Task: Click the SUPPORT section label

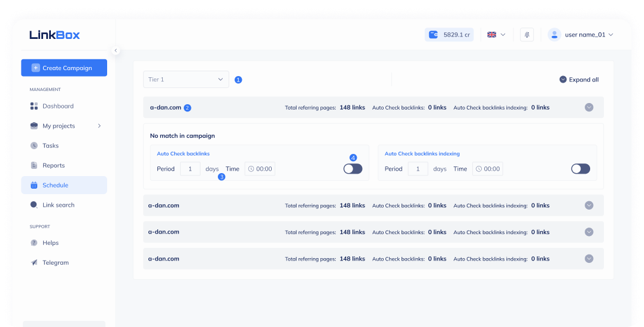Action: coord(40,226)
